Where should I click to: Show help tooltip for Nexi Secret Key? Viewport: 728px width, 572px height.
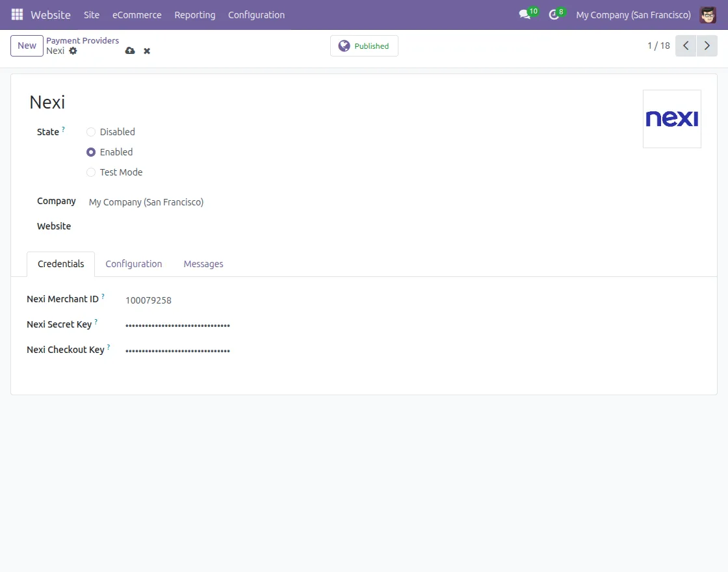(96, 321)
